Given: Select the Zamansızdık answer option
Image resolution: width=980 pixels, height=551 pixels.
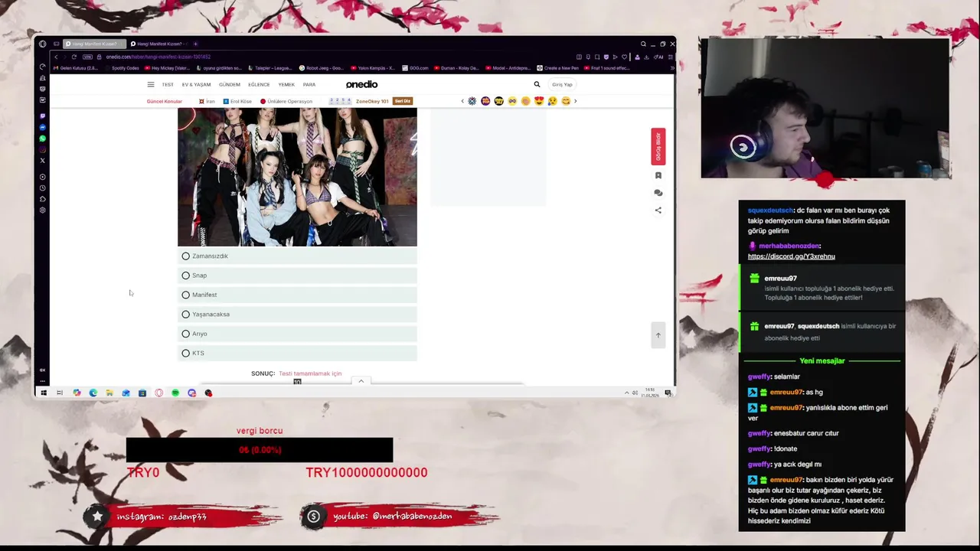Looking at the screenshot, I should [x=297, y=256].
